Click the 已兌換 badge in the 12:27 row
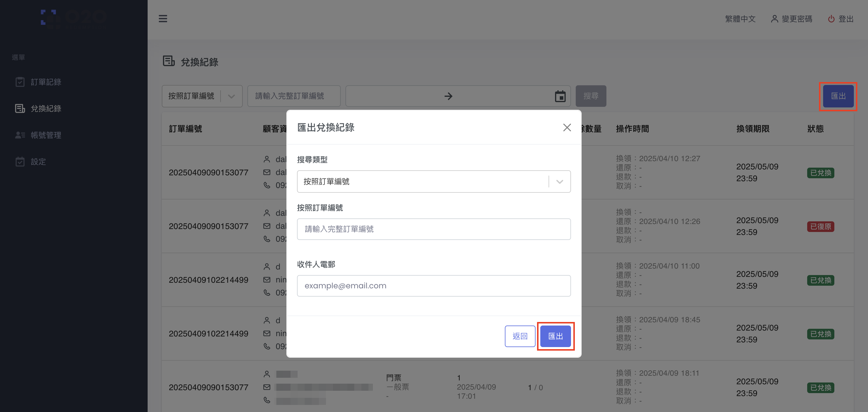The width and height of the screenshot is (868, 412). tap(820, 173)
